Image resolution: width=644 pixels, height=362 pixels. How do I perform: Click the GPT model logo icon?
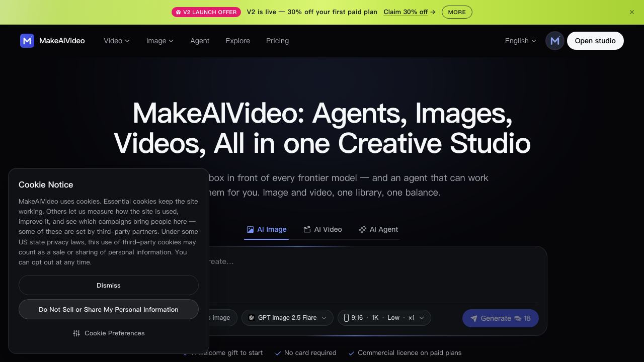click(252, 318)
